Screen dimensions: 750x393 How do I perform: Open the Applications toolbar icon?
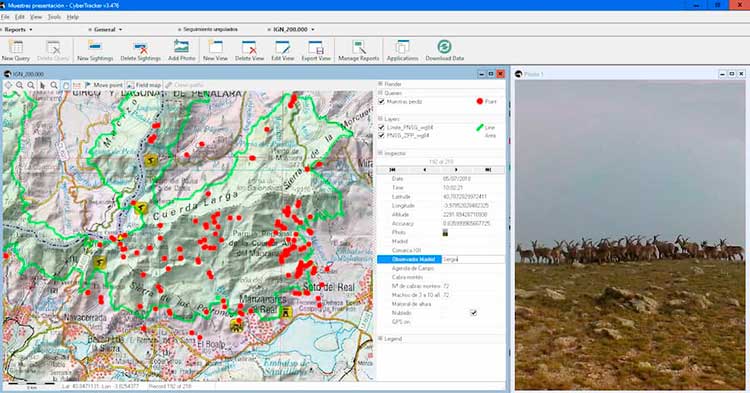pyautogui.click(x=402, y=47)
